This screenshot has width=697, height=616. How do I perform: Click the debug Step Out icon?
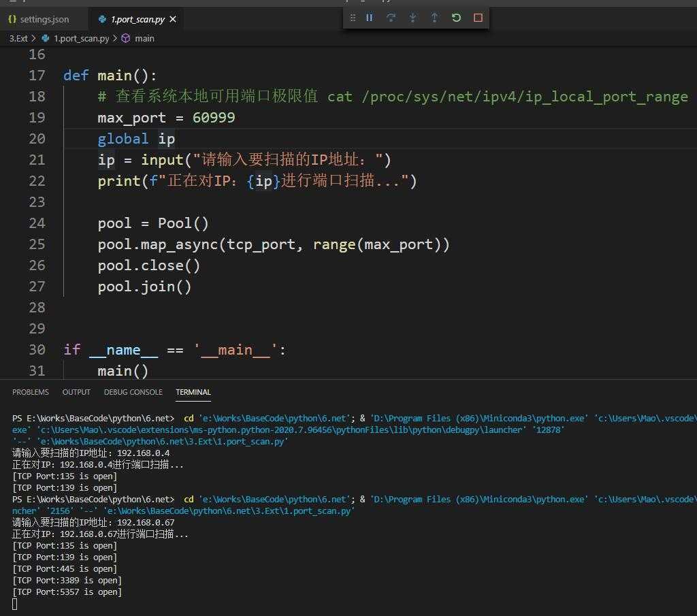434,18
